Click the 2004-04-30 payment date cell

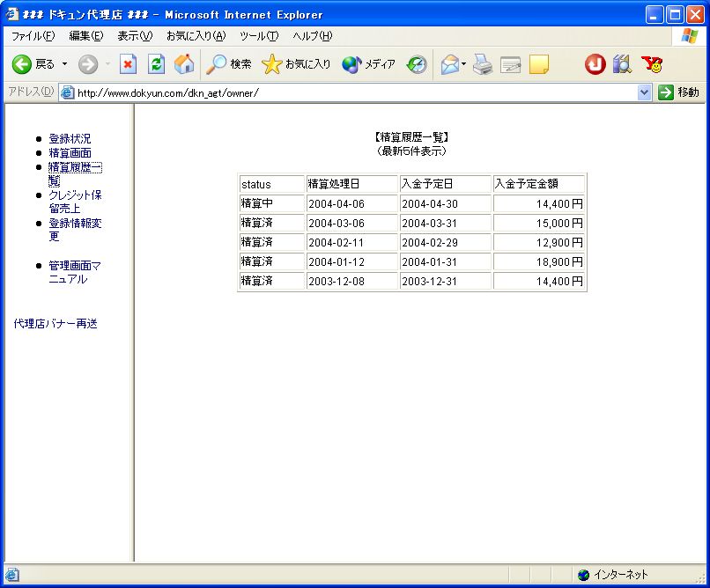pyautogui.click(x=445, y=203)
